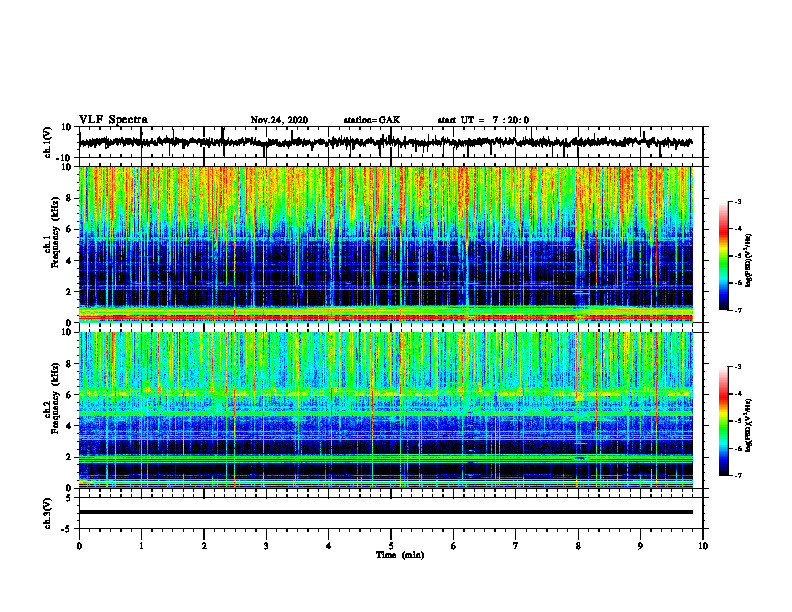The image size is (792, 612).
Task: Click the "5" tick on ch.3(V) axis
Action: click(70, 498)
